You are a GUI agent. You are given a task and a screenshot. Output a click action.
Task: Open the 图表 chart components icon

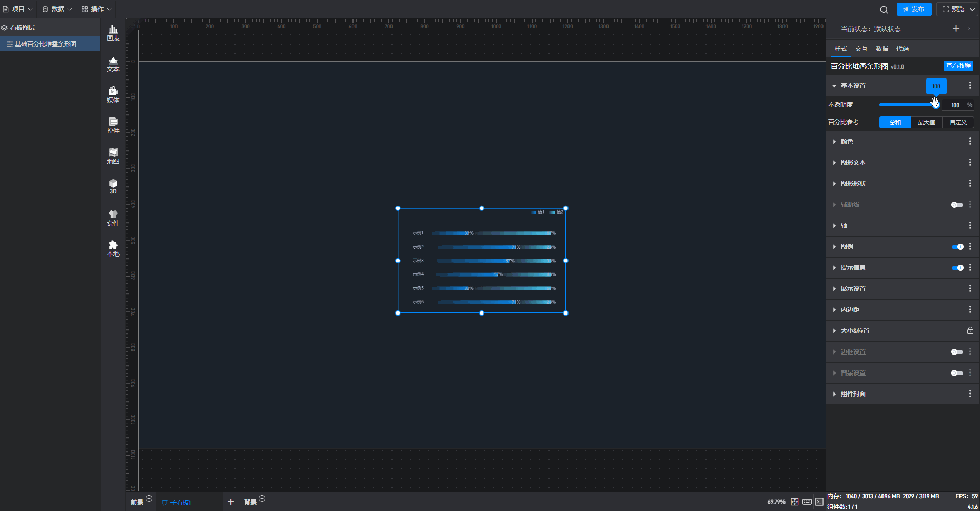(113, 33)
